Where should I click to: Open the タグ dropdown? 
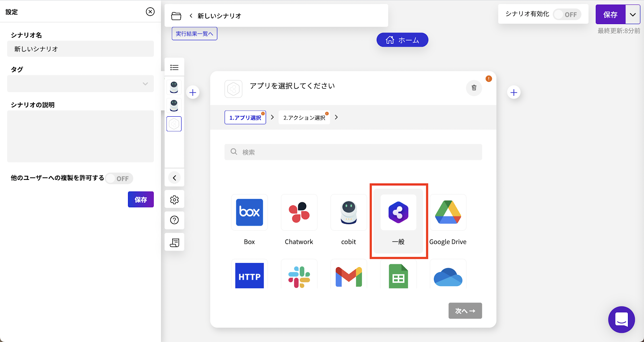pos(80,84)
